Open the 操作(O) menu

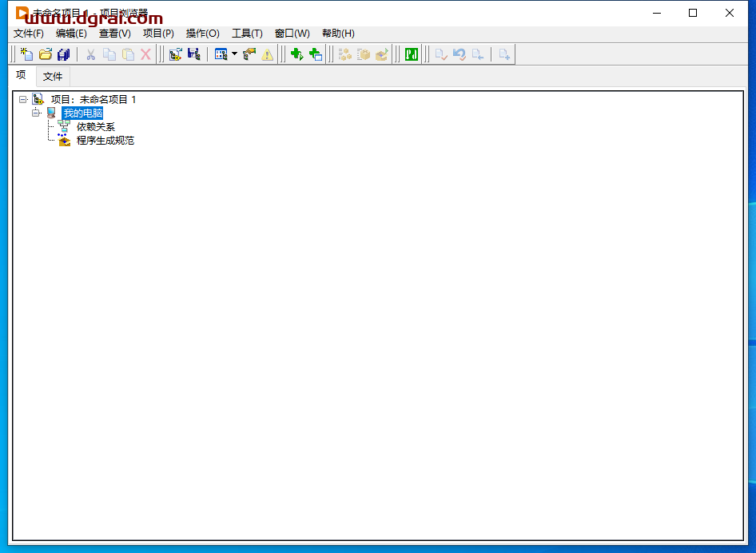point(202,34)
